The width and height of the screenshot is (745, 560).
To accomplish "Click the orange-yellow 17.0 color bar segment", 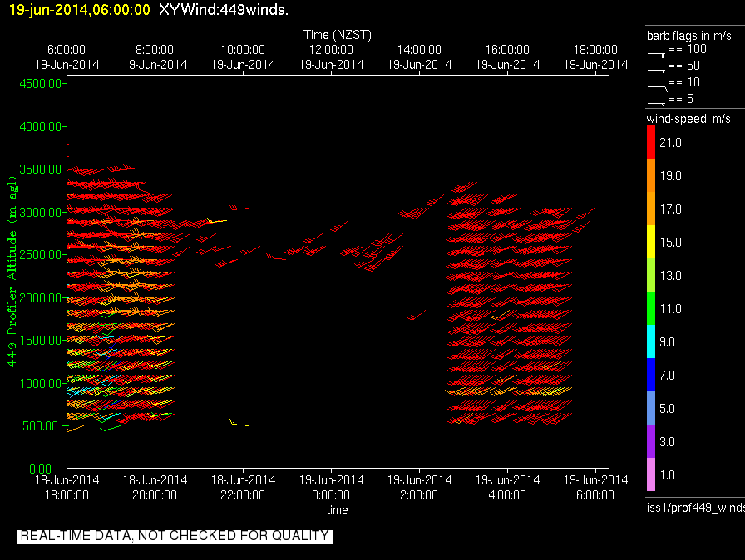I will 651,209.
